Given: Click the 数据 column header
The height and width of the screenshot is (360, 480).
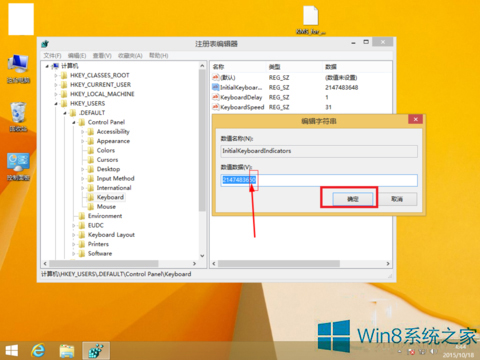Looking at the screenshot, I should tap(357, 67).
